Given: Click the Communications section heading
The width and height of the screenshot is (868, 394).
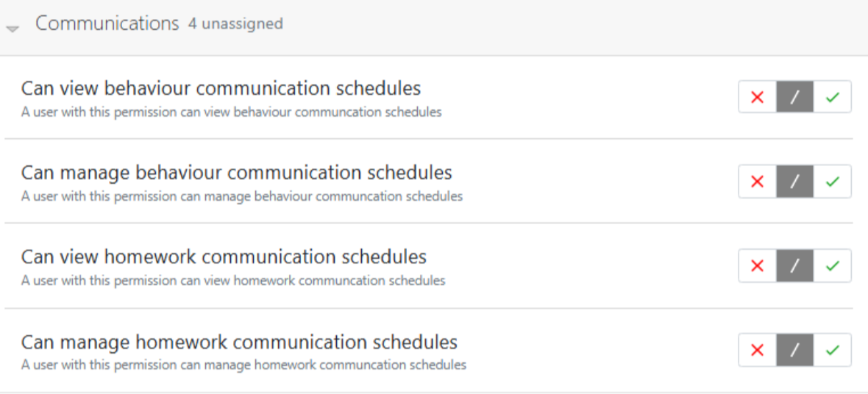Looking at the screenshot, I should (107, 24).
